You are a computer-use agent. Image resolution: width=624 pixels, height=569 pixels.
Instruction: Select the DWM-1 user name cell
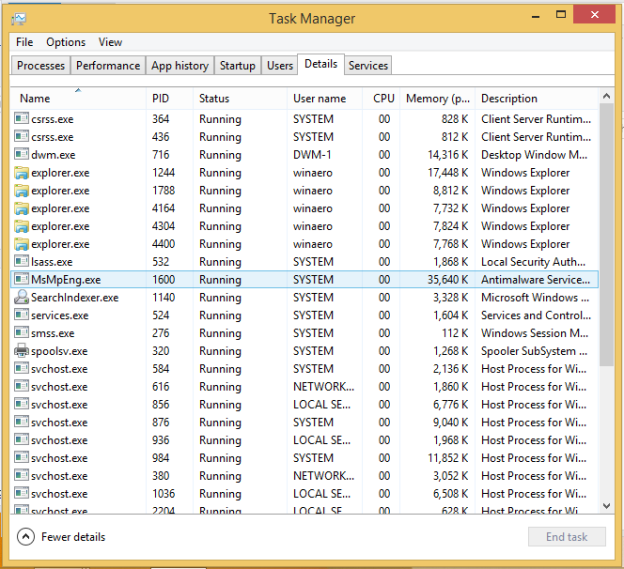click(312, 155)
